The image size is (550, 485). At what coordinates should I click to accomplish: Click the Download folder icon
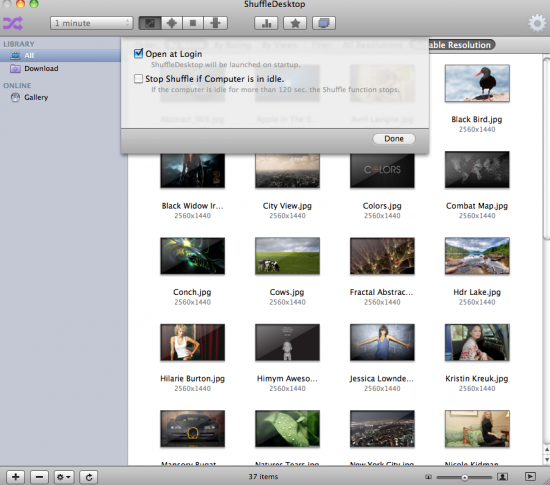coord(15,68)
